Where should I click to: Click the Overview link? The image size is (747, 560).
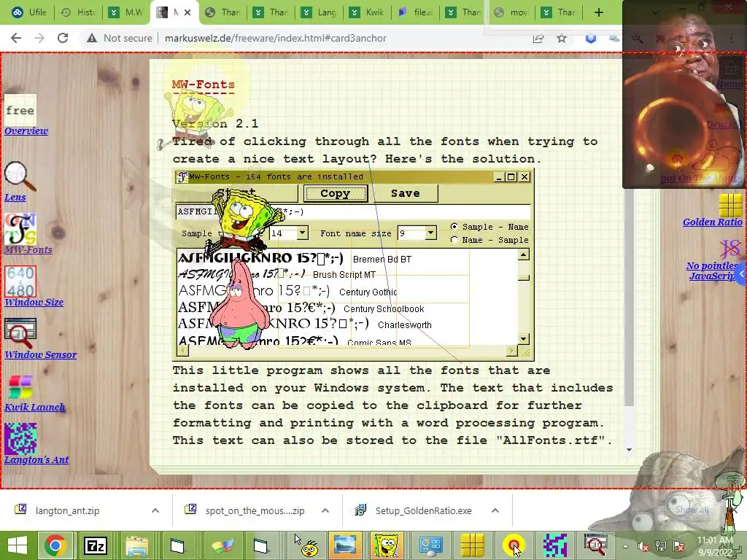coord(26,131)
